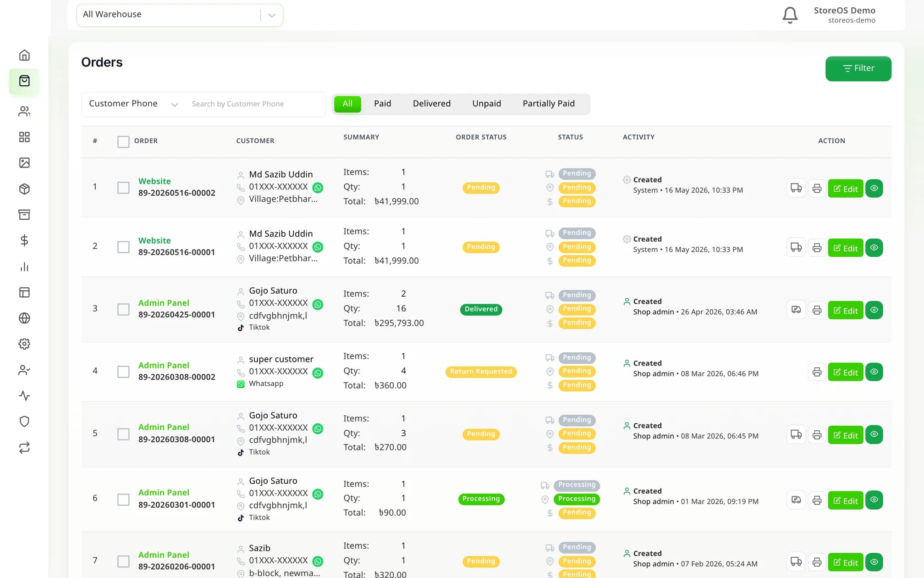Image resolution: width=924 pixels, height=578 pixels.
Task: Click the green Filter button
Action: (858, 69)
